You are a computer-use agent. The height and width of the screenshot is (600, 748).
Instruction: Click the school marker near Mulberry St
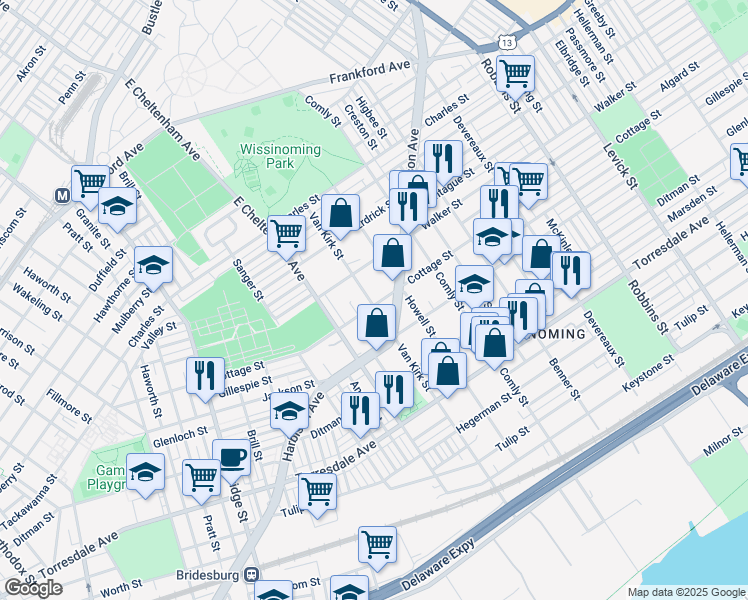tap(153, 267)
